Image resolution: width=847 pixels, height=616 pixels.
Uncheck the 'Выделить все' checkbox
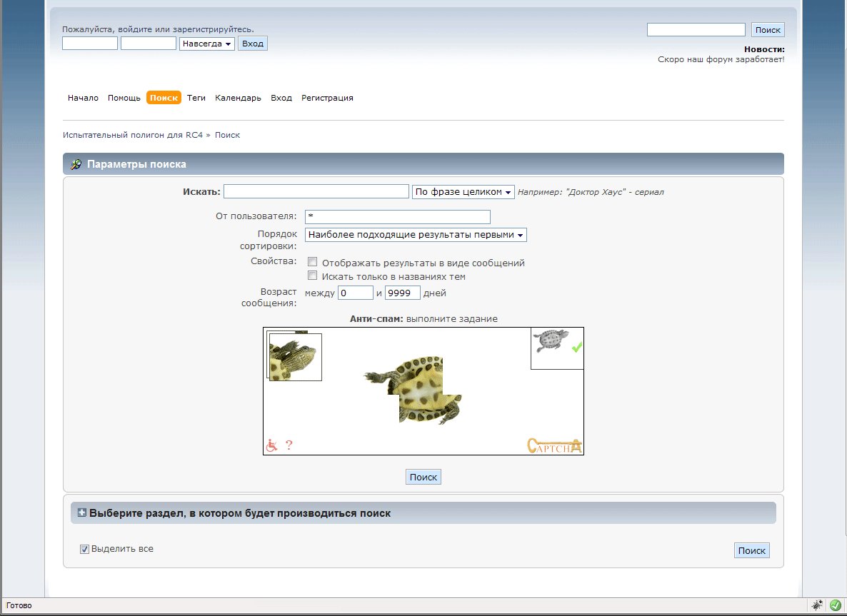tap(84, 549)
